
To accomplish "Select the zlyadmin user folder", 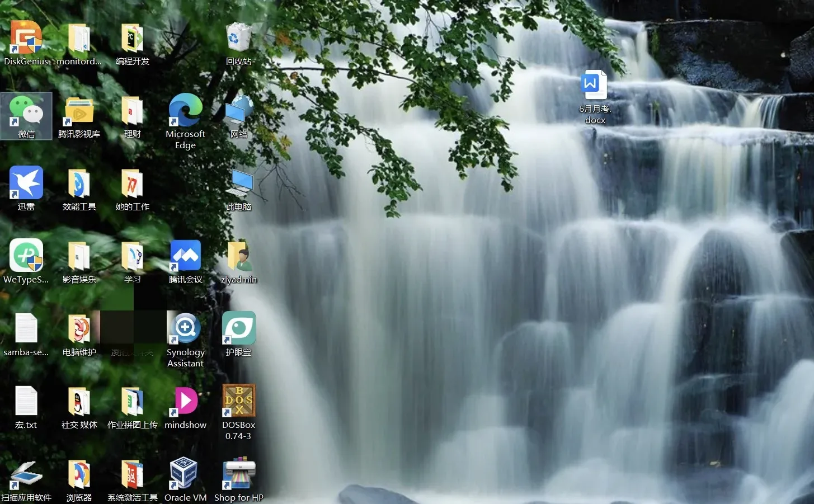I will [x=239, y=256].
